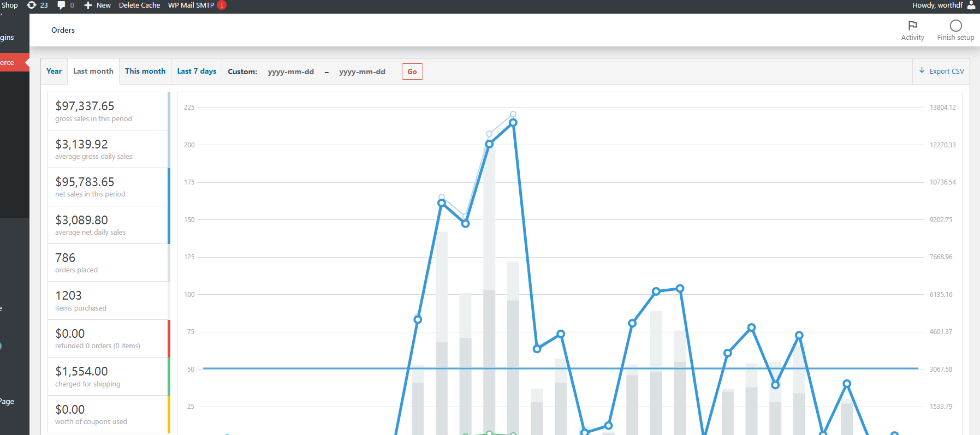980x435 pixels.
Task: Toggle the orders placed series legend
Action: [109, 263]
